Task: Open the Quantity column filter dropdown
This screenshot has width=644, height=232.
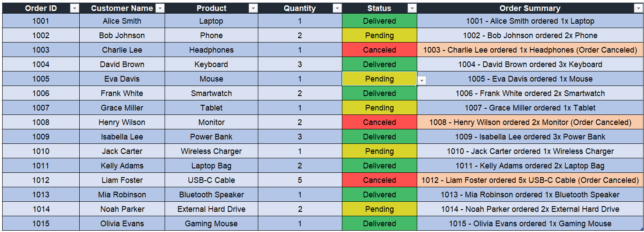Action: coord(337,8)
